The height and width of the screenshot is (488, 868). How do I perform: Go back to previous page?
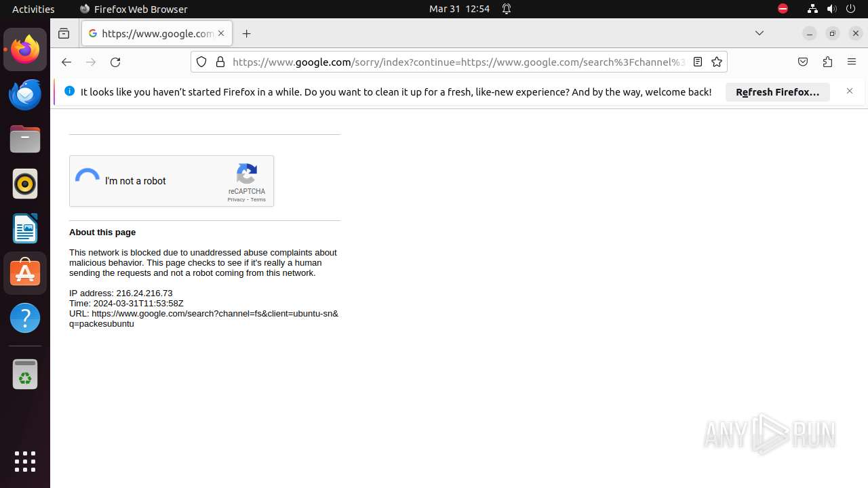66,62
